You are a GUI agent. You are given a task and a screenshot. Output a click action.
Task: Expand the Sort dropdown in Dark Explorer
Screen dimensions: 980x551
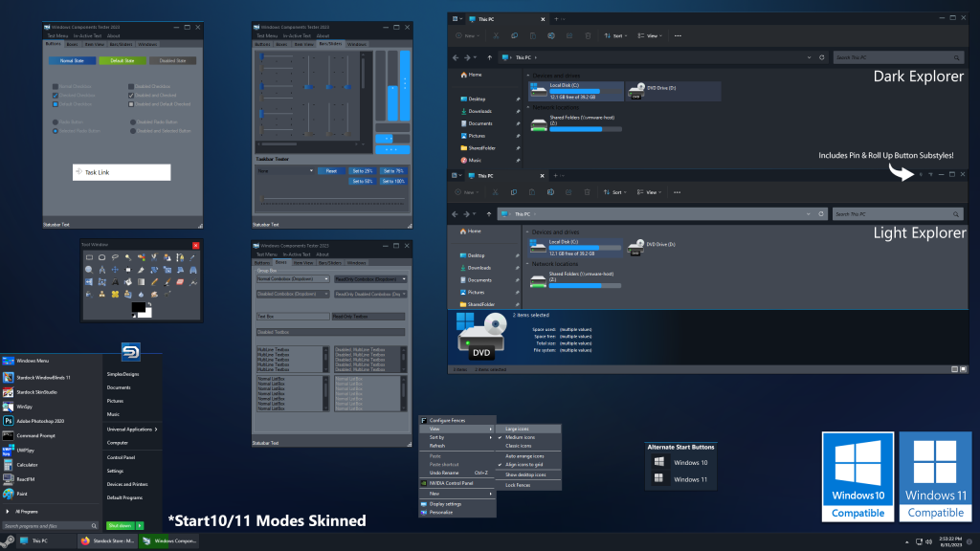click(615, 35)
